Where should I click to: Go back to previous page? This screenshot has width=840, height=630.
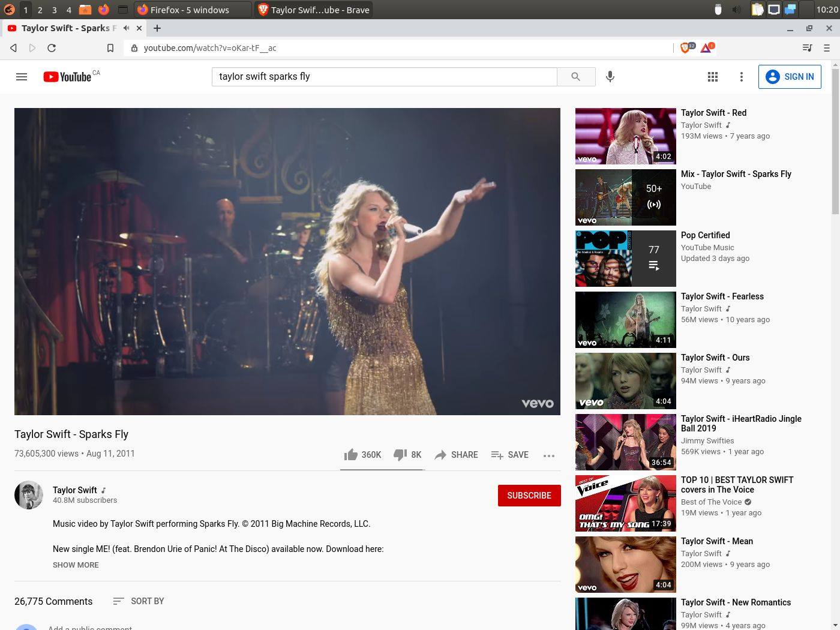point(13,48)
